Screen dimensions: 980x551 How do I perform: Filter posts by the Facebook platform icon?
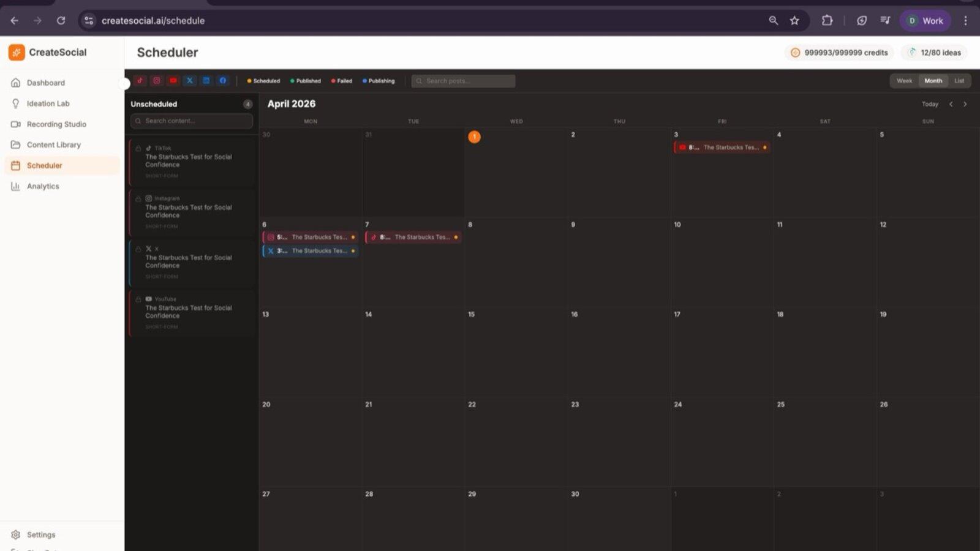(x=223, y=80)
